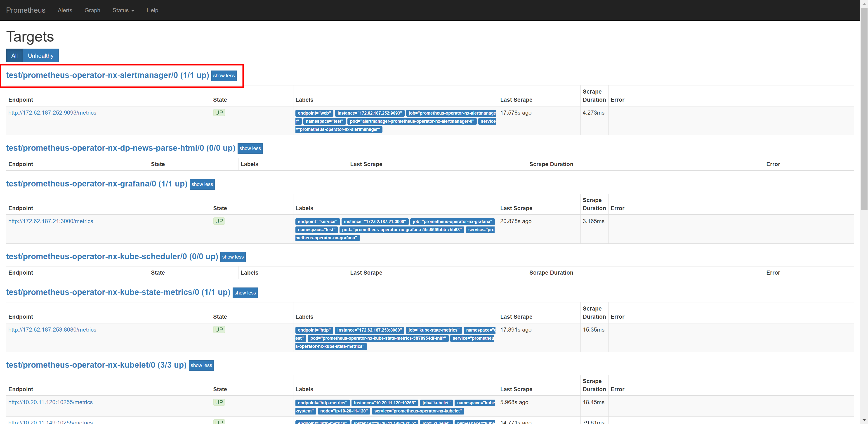This screenshot has width=868, height=424.
Task: Collapse the kubelet target group with show less
Action: (x=201, y=365)
